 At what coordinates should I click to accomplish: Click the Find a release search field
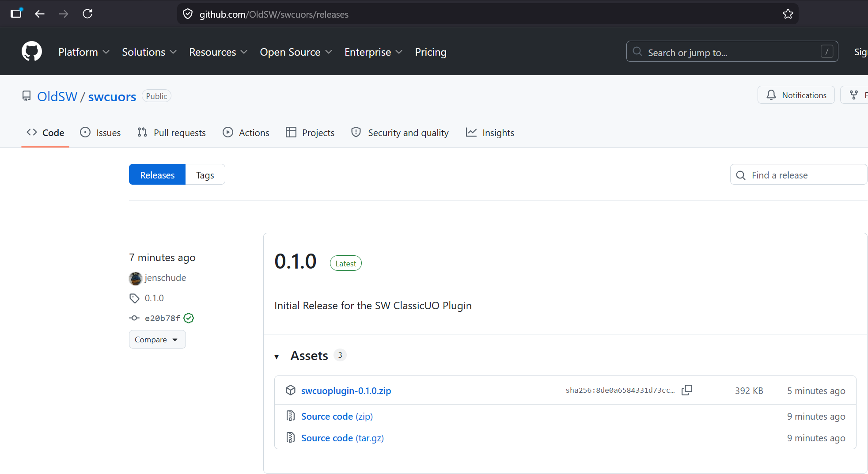pos(799,175)
